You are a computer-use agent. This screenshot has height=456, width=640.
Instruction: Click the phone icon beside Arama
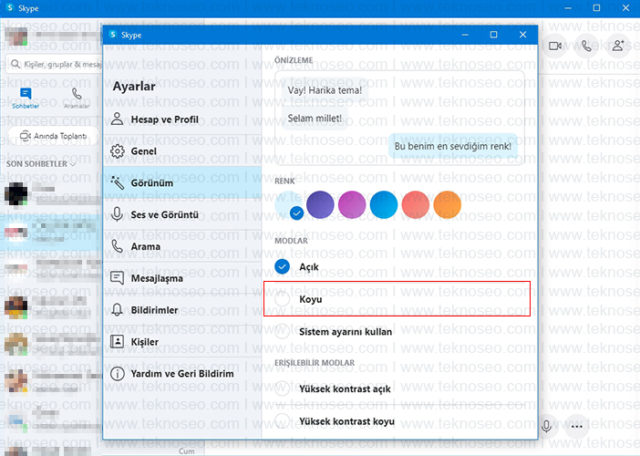pos(117,246)
